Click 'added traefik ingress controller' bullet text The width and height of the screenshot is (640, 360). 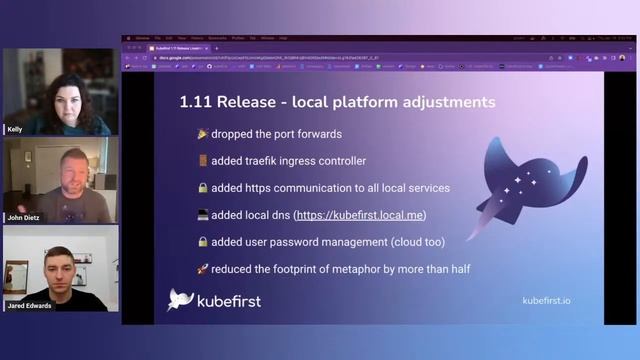289,161
